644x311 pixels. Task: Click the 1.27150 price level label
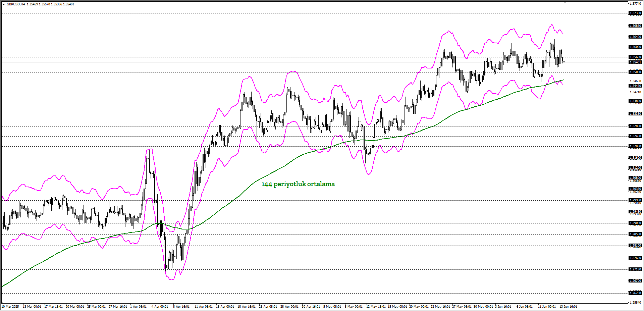[x=635, y=269]
